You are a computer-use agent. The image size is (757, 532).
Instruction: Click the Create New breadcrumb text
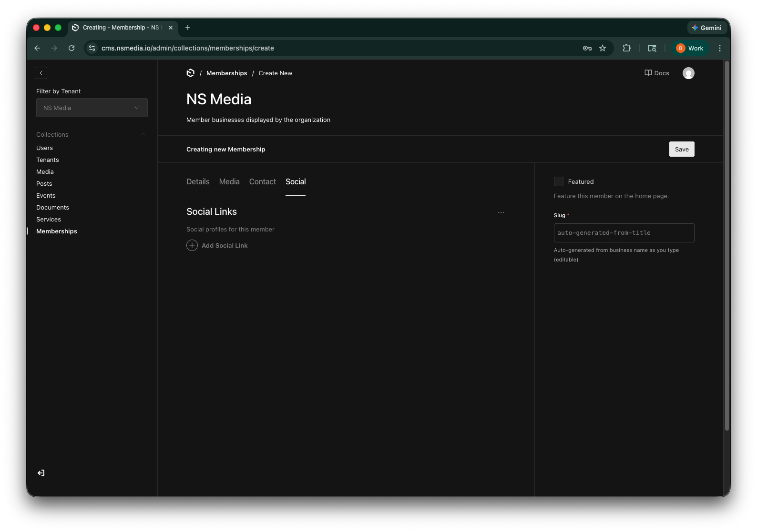[276, 73]
